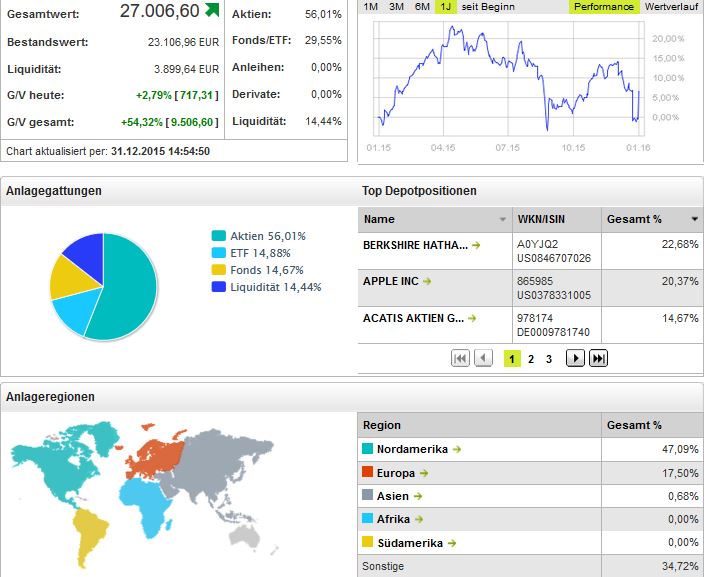Screen dimensions: 706x577
Task: Click Sonstige 34,72% row
Action: click(x=530, y=566)
